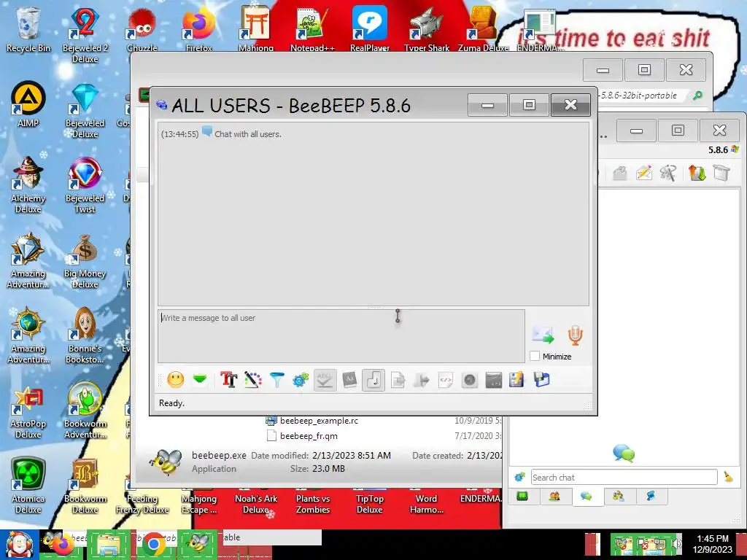
Task: Click the green down-arrow toolbar icon
Action: tap(200, 379)
